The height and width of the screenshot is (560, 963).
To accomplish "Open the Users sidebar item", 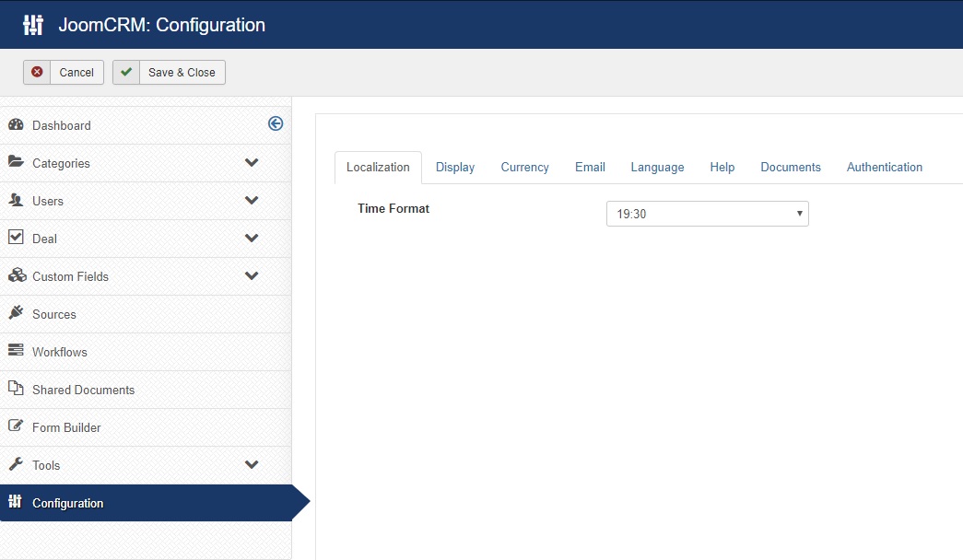I will (146, 201).
